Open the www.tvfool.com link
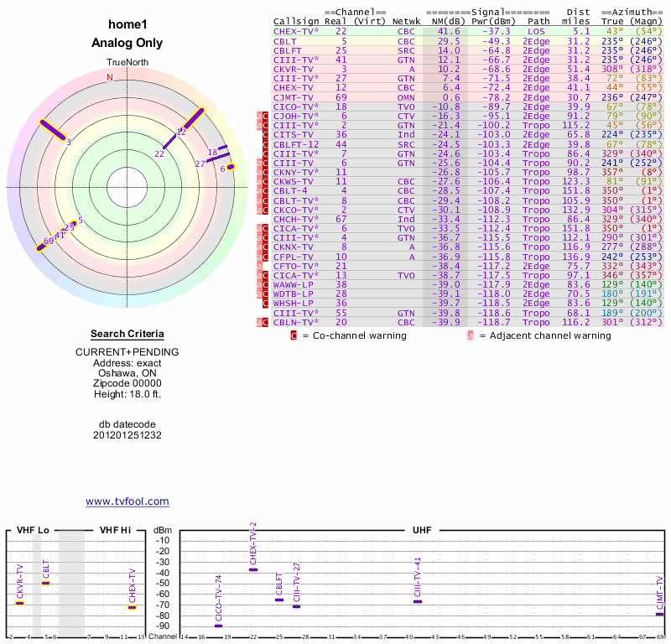Screen dimensions: 671x644 (x=127, y=501)
